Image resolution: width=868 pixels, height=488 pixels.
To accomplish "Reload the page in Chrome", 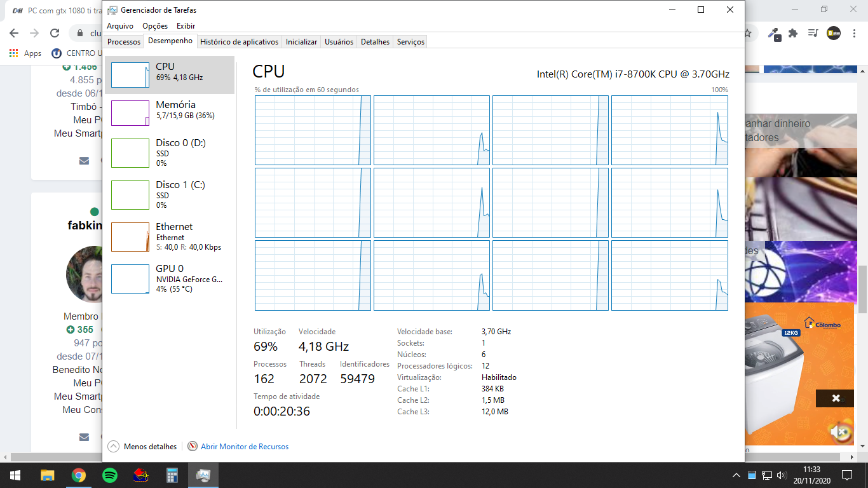I will (x=55, y=33).
